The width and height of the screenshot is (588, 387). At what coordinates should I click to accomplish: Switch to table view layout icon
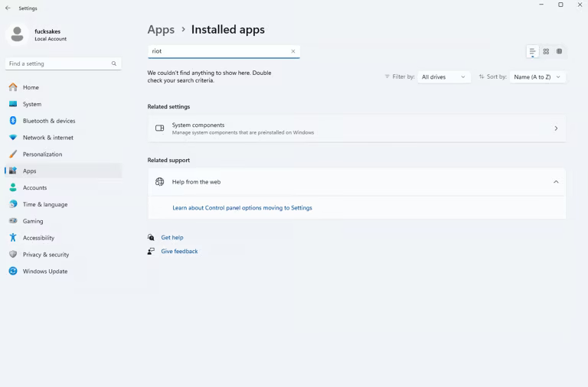pyautogui.click(x=559, y=51)
